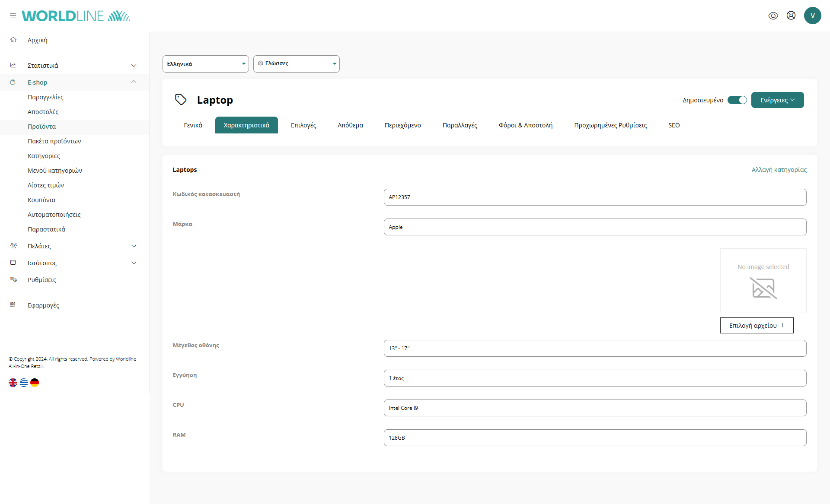Click the RAM input field

(594, 437)
